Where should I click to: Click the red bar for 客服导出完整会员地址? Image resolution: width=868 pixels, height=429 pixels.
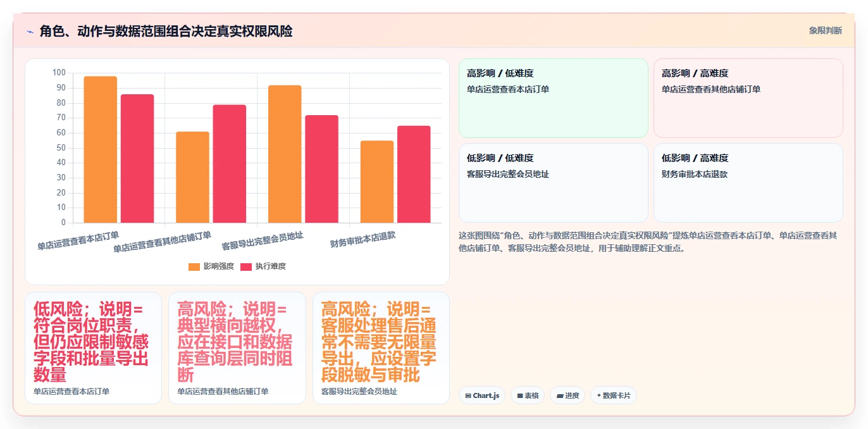(321, 169)
